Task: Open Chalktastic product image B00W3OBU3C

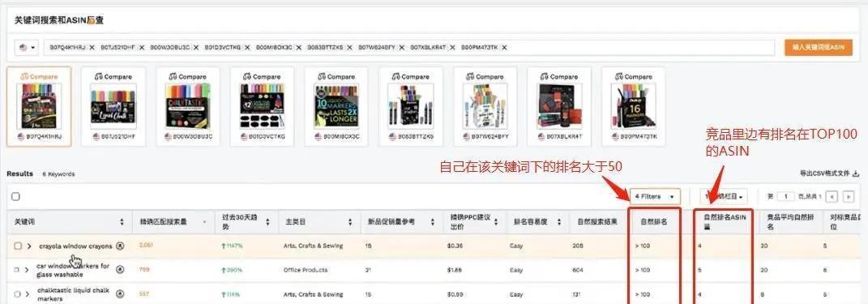Action: coord(188,107)
